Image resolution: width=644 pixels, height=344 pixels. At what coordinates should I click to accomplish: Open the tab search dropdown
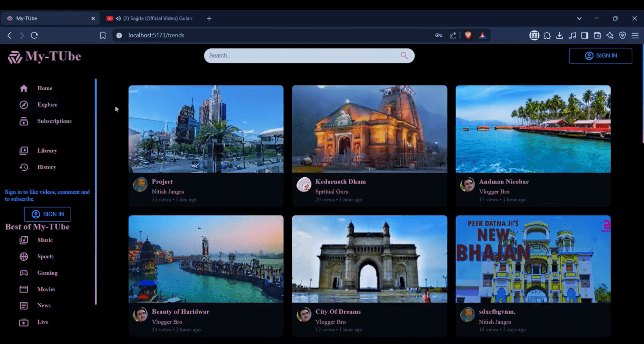pos(579,18)
